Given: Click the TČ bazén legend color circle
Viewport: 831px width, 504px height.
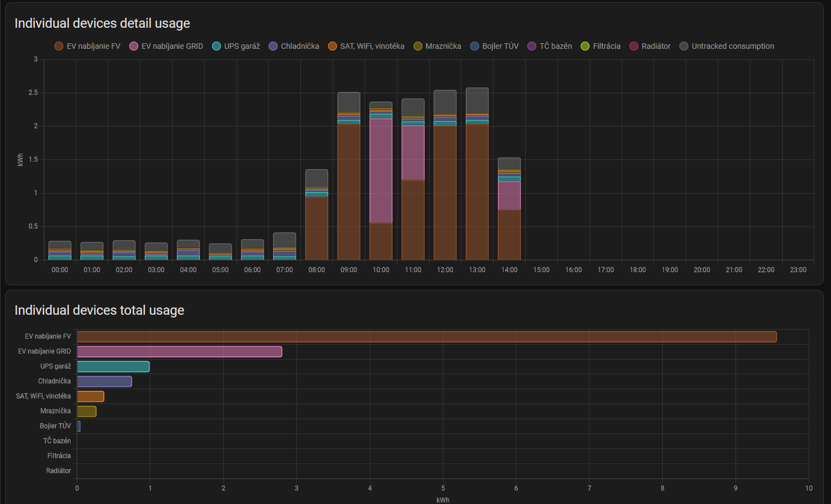Looking at the screenshot, I should (532, 46).
